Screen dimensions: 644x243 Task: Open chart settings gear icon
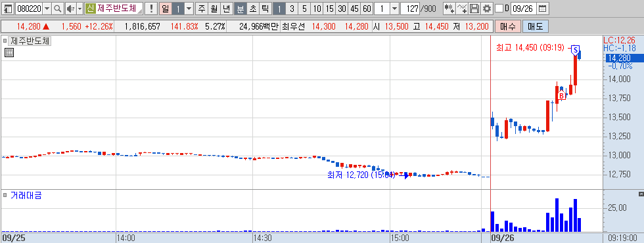pos(487,8)
